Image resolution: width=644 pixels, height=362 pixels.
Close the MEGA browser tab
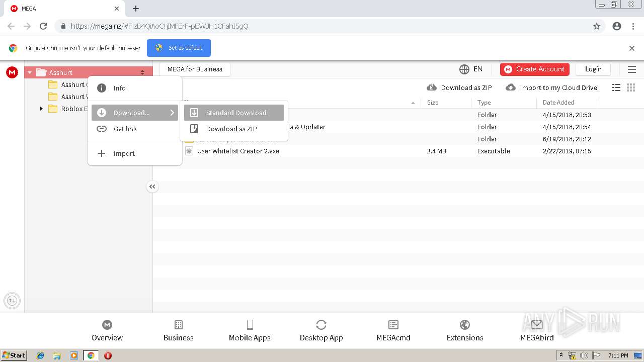pyautogui.click(x=117, y=9)
